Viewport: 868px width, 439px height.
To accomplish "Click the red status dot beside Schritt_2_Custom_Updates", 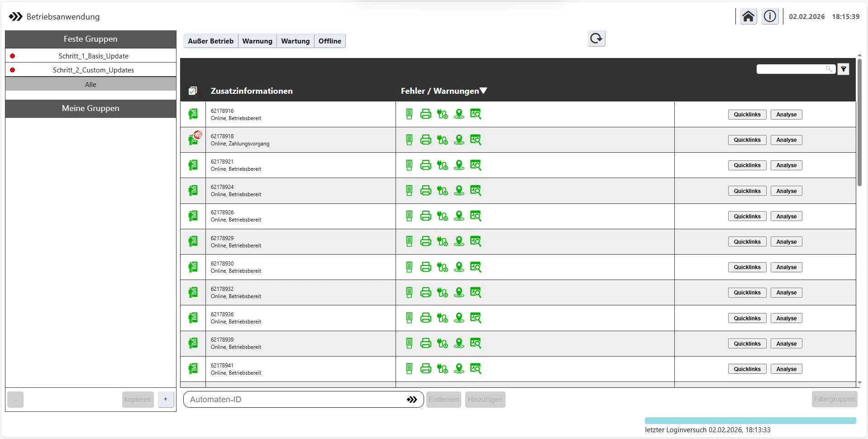I will tap(13, 70).
